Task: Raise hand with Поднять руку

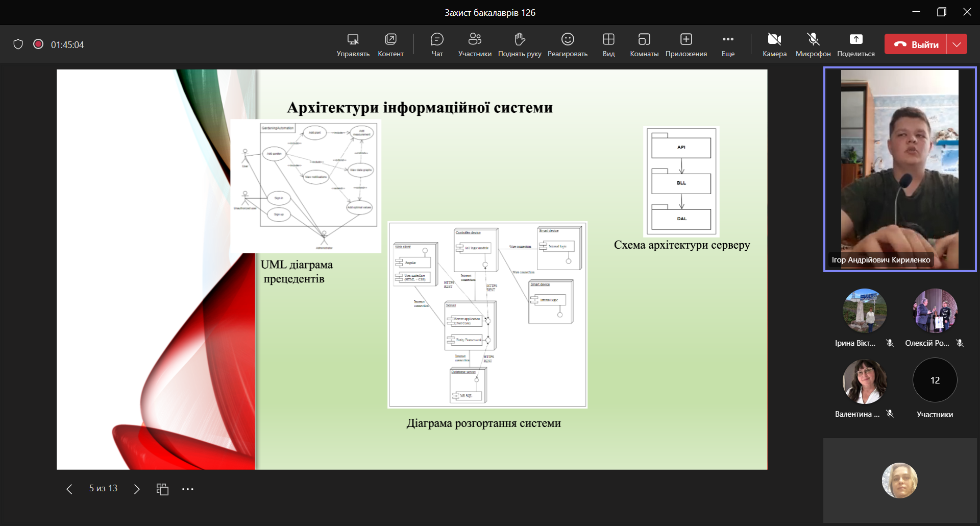Action: tap(519, 44)
